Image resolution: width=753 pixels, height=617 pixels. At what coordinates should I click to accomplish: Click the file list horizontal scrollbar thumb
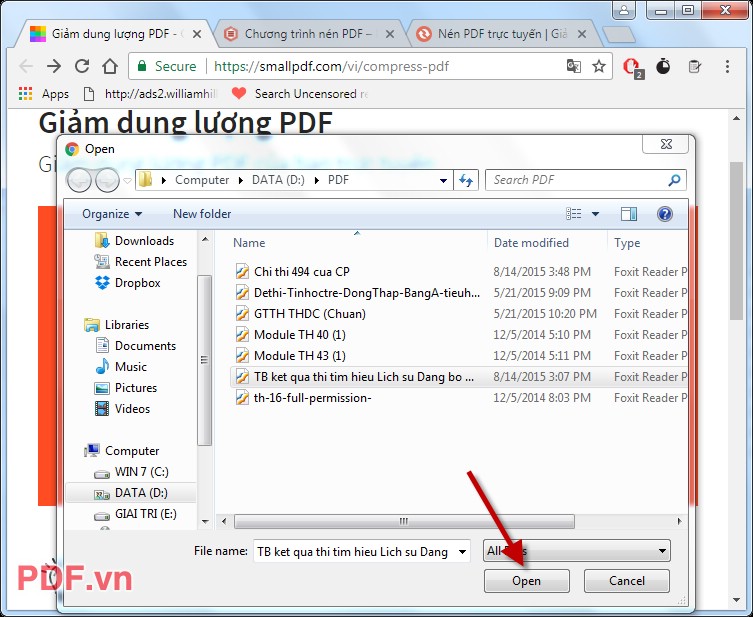tap(404, 521)
